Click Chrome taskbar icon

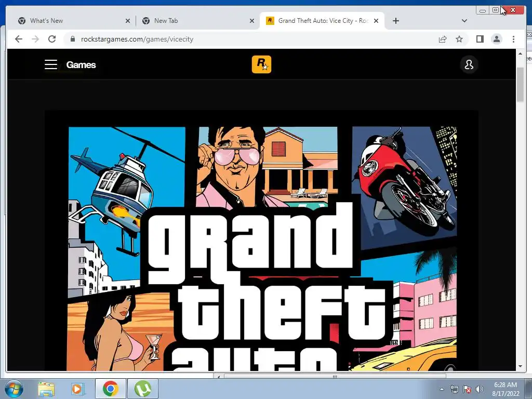pos(111,389)
